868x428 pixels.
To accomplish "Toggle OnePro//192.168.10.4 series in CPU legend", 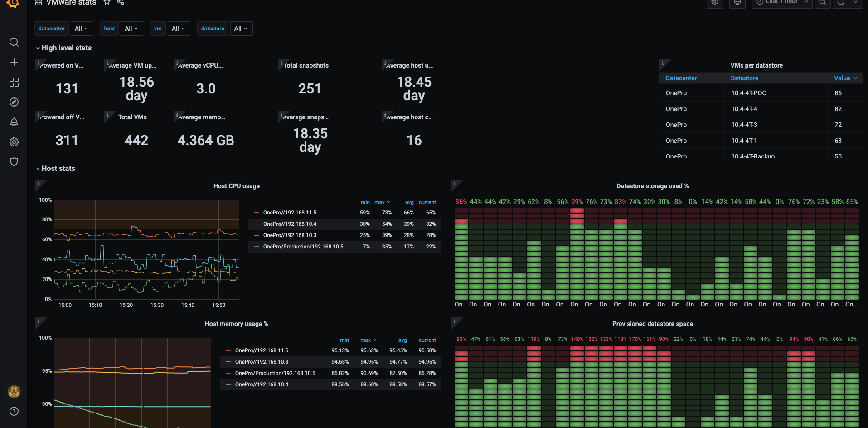I will [290, 224].
